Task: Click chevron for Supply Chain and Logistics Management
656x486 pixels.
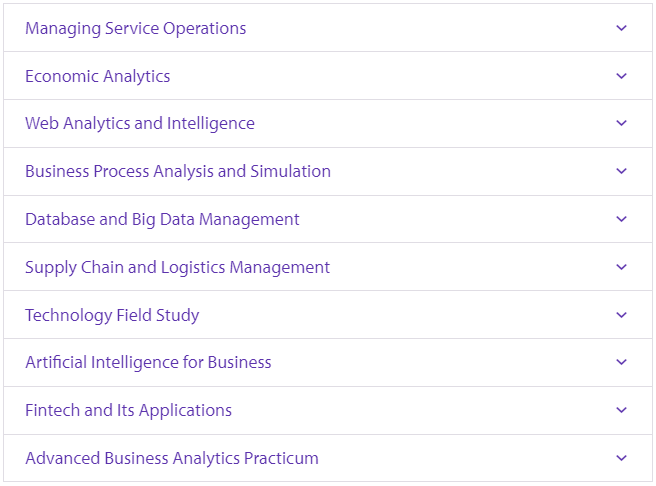Action: pyautogui.click(x=622, y=267)
